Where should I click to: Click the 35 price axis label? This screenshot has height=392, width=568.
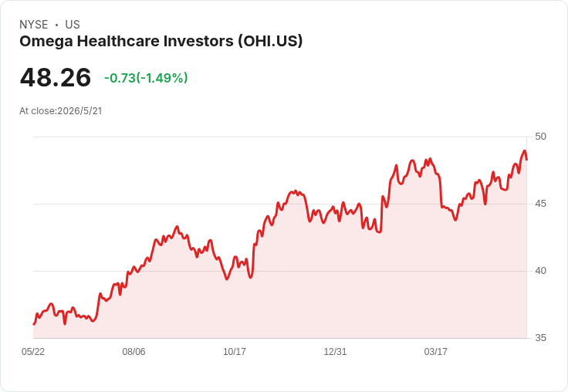click(540, 338)
